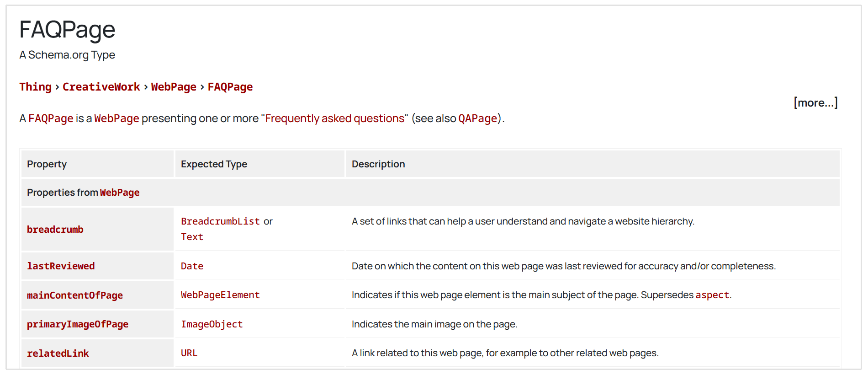Go to CreativeWork type in breadcrumb
This screenshot has width=868, height=375.
[101, 87]
